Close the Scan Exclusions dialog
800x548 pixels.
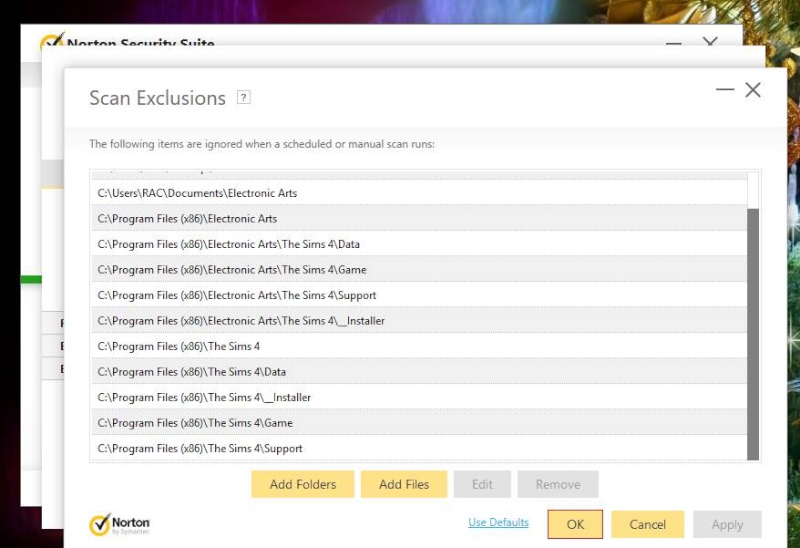(x=753, y=90)
